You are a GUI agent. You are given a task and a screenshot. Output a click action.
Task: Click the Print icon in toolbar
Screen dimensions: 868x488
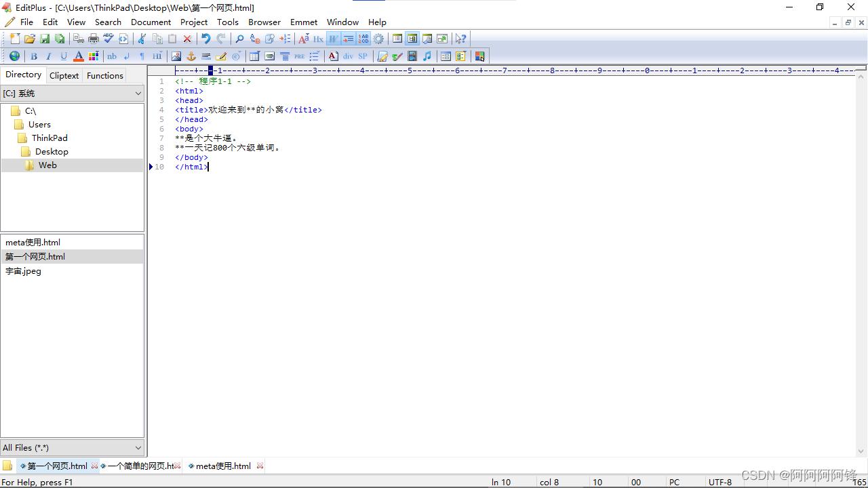click(x=94, y=39)
